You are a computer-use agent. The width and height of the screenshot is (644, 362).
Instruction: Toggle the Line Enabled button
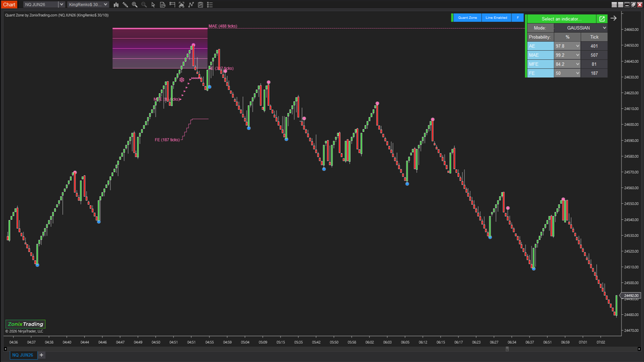[496, 18]
